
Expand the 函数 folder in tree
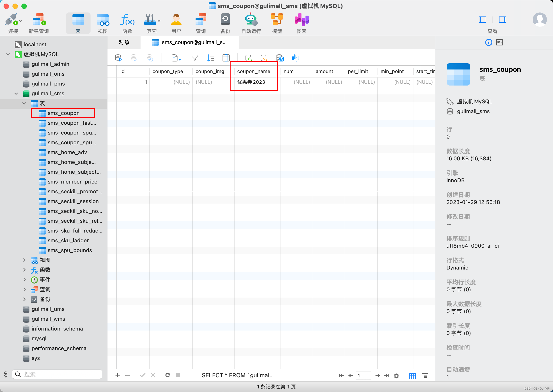24,270
